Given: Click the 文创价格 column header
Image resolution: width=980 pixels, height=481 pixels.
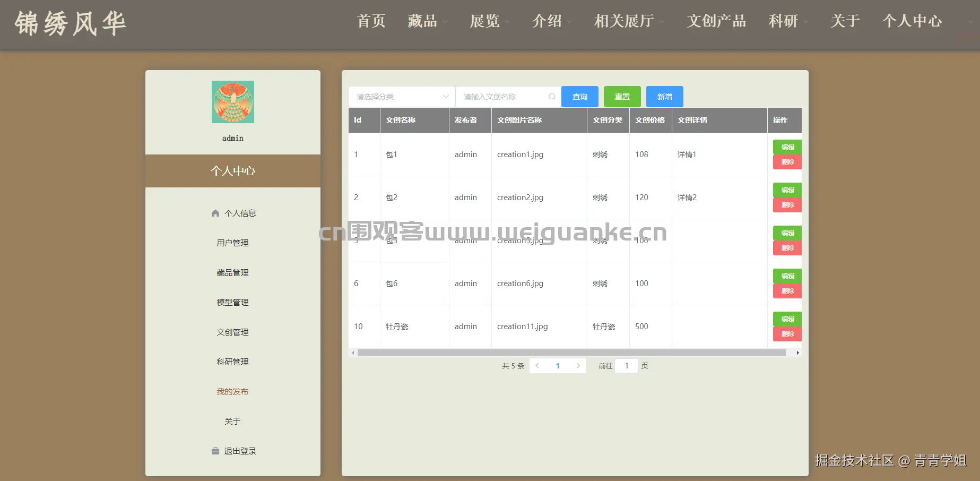Looking at the screenshot, I should 650,120.
